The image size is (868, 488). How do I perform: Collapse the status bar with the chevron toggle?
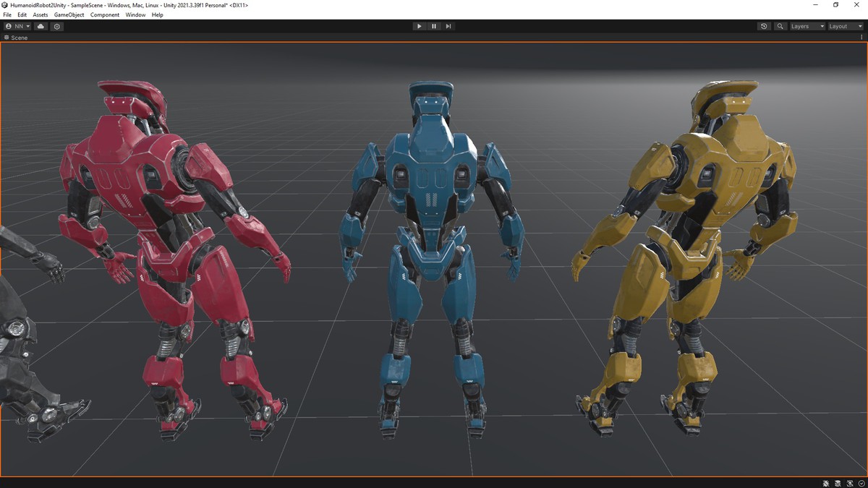(x=861, y=483)
